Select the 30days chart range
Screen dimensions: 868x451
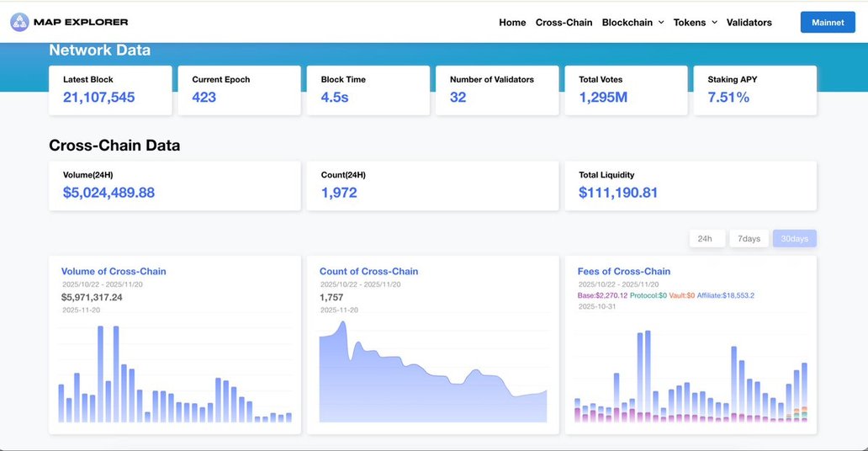click(x=794, y=239)
